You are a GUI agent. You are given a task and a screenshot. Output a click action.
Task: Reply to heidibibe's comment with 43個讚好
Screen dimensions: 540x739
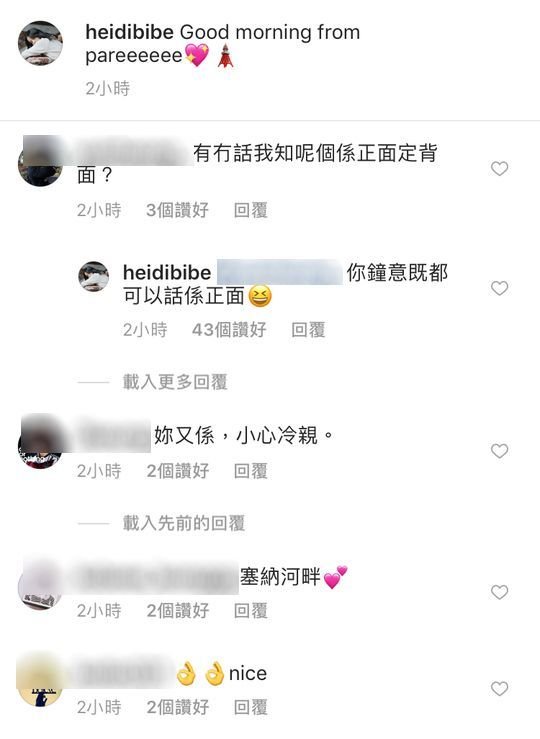308,330
